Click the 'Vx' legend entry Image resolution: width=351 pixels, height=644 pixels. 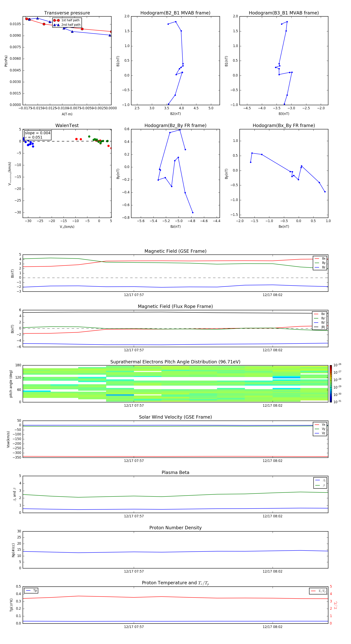point(320,424)
